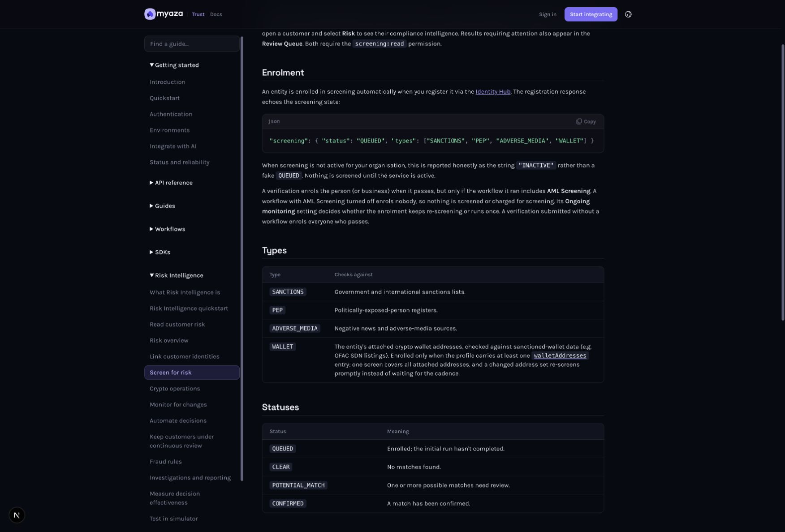The height and width of the screenshot is (532, 785).
Task: Open the Introduction guide
Action: click(x=168, y=82)
